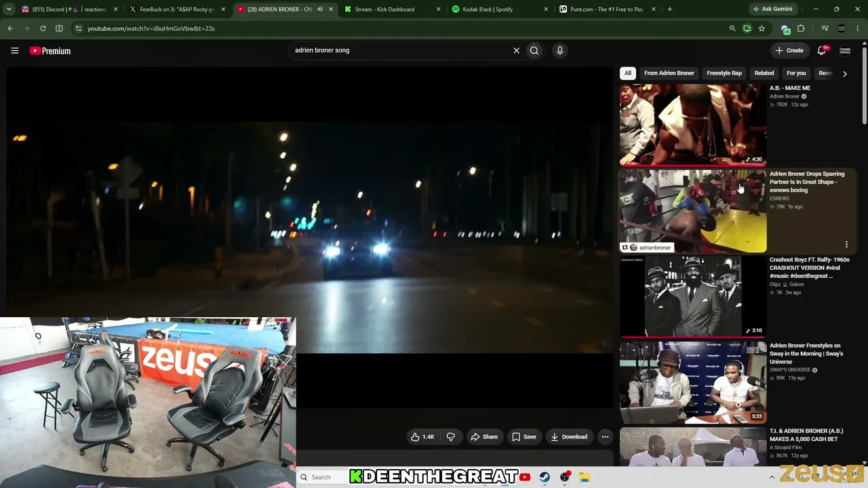Image resolution: width=868 pixels, height=488 pixels.
Task: Select the For you filter chip
Action: click(796, 73)
